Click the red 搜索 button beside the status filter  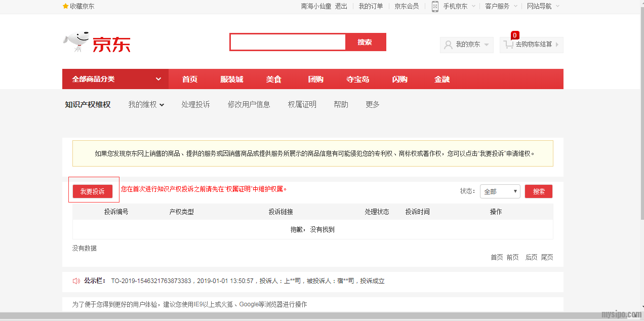pos(538,191)
